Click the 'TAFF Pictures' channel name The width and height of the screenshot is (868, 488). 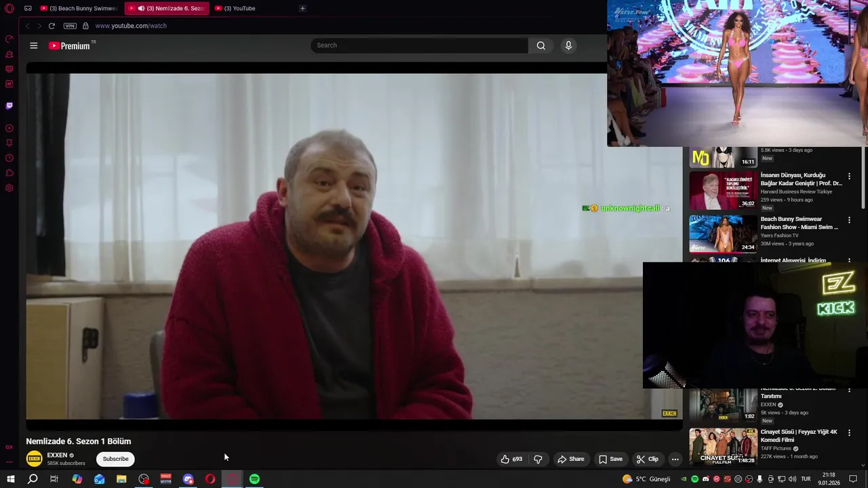point(776,448)
